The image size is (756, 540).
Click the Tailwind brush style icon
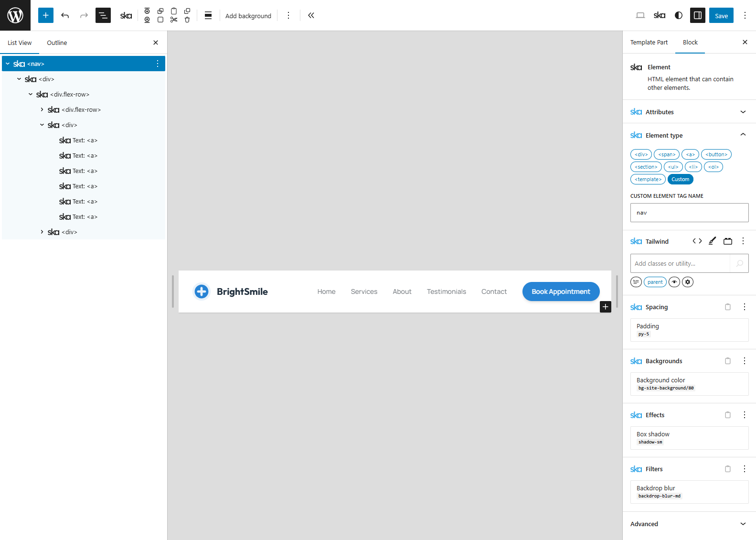click(712, 241)
